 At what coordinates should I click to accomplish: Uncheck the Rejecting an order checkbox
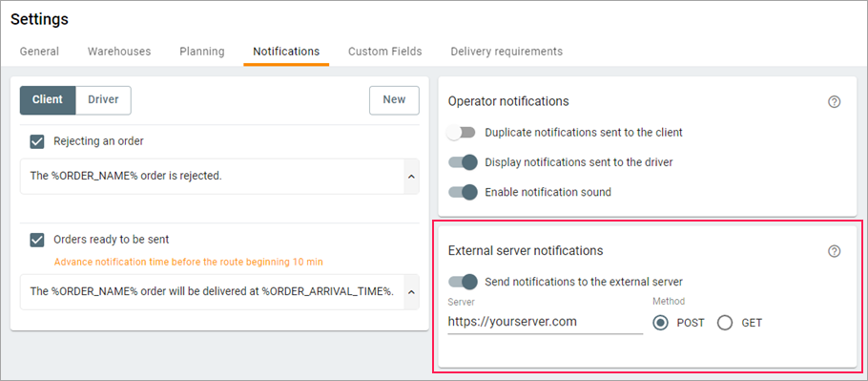coord(37,141)
